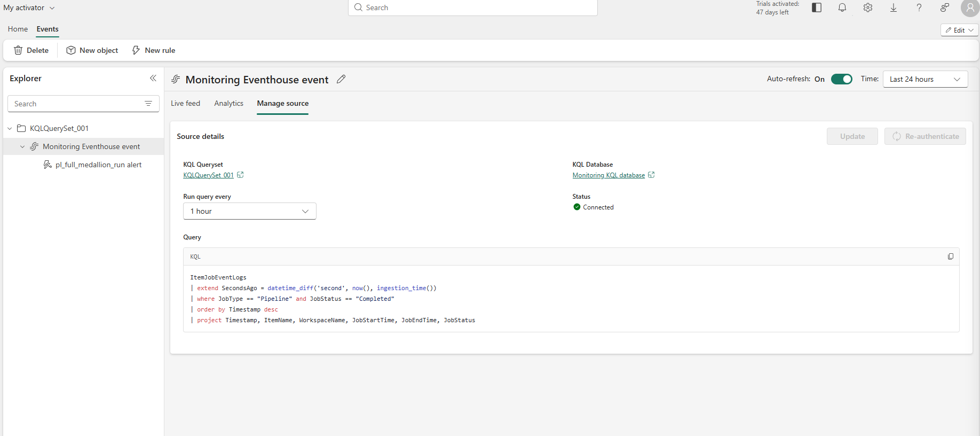Click the Trials activated 47 days left text

pos(777,8)
